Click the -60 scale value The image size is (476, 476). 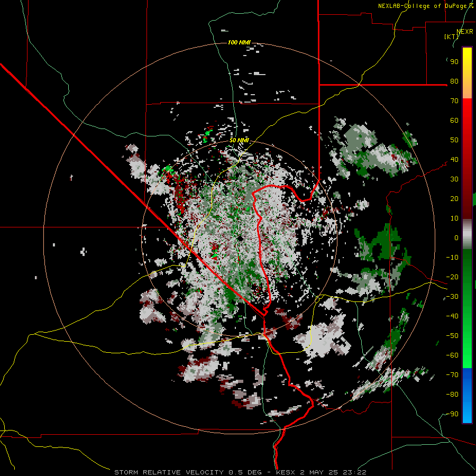point(452,355)
